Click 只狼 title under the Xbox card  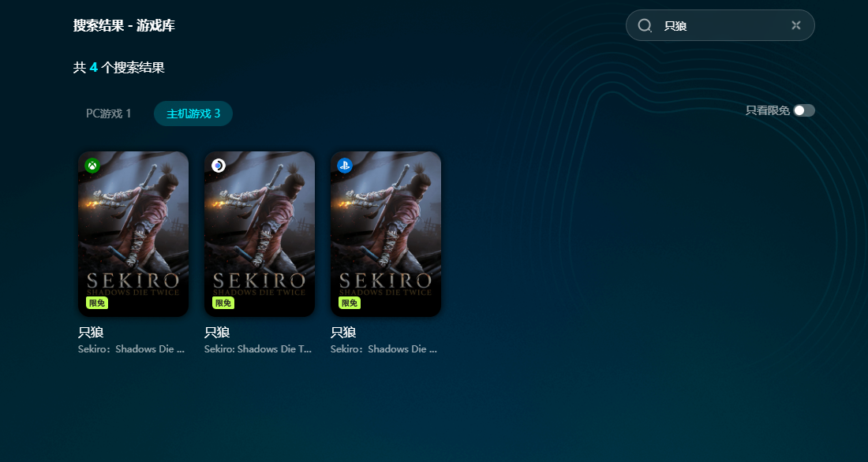tap(91, 333)
